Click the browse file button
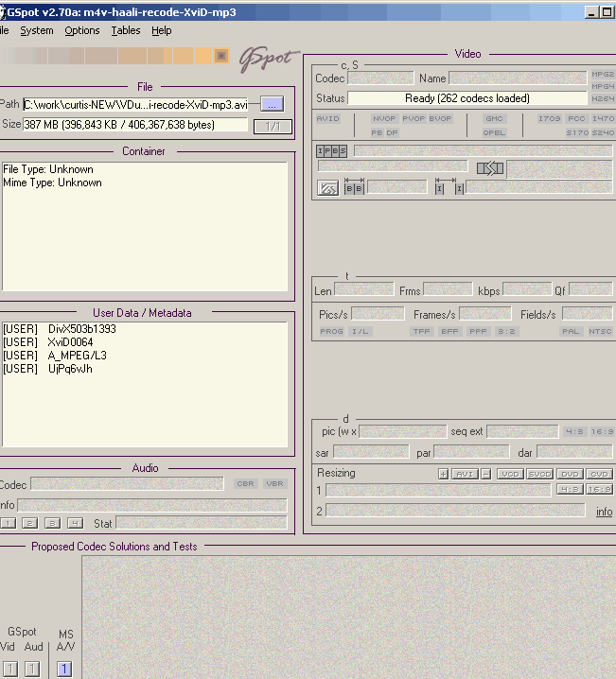The width and height of the screenshot is (616, 679). 273,104
